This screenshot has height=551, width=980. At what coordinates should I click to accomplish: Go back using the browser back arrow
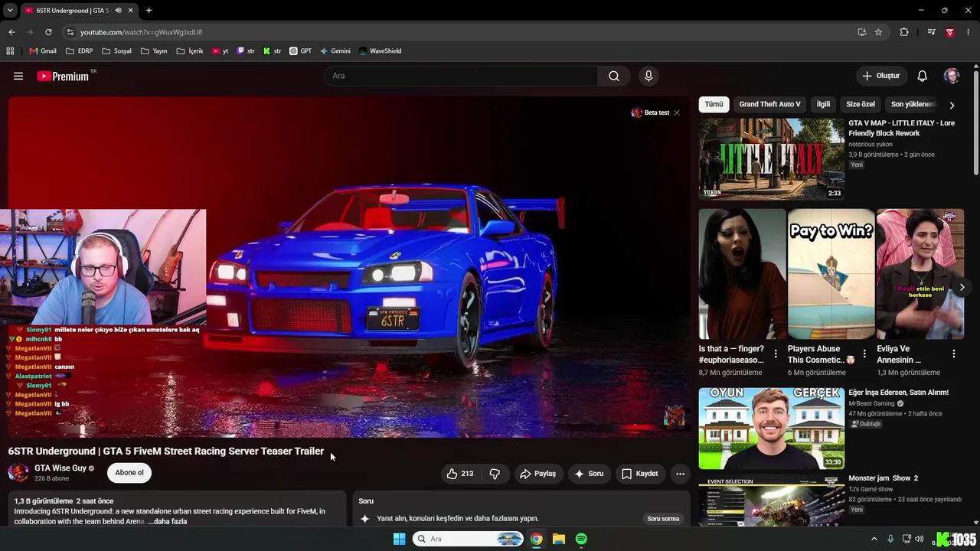(x=11, y=32)
